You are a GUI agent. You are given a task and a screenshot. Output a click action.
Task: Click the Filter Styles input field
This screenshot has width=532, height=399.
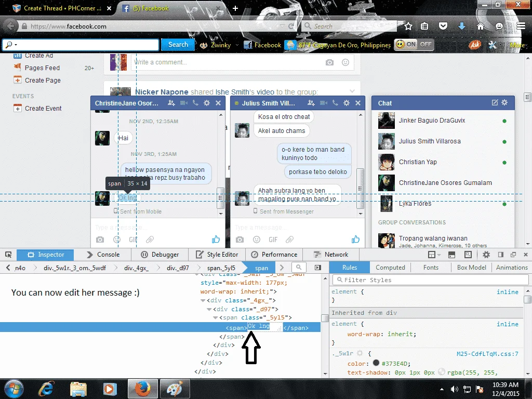click(430, 280)
